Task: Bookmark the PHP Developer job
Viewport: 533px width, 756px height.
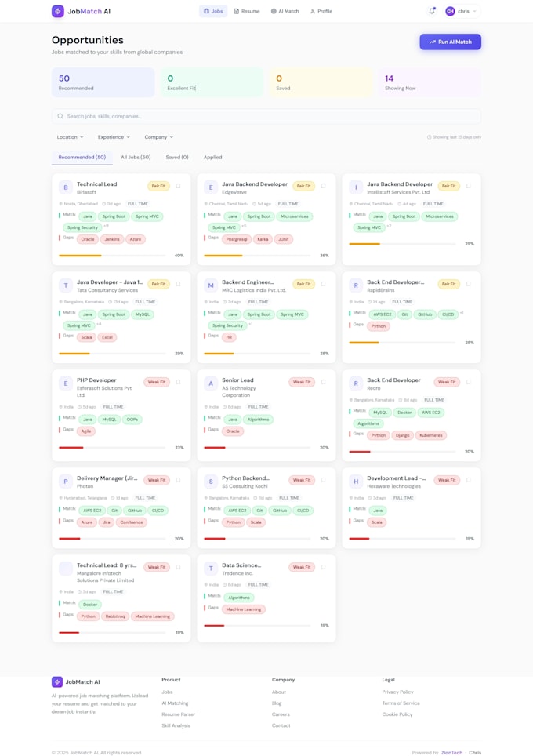Action: coord(178,382)
